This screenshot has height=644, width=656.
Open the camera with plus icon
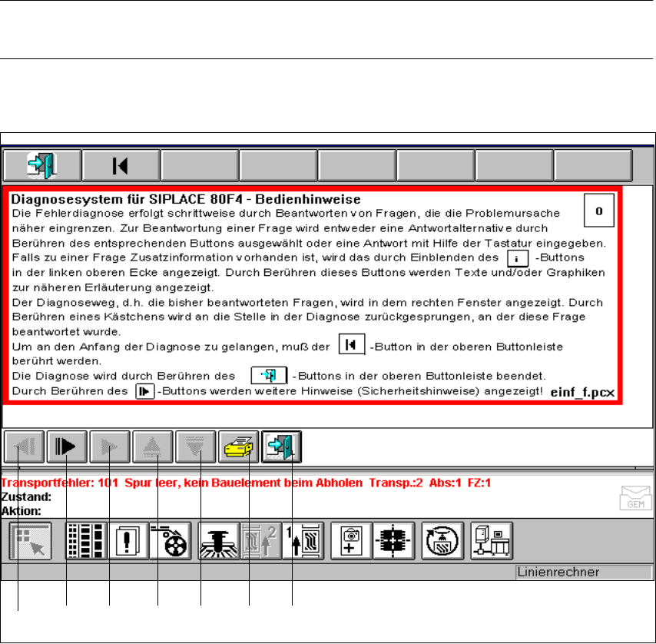click(351, 541)
